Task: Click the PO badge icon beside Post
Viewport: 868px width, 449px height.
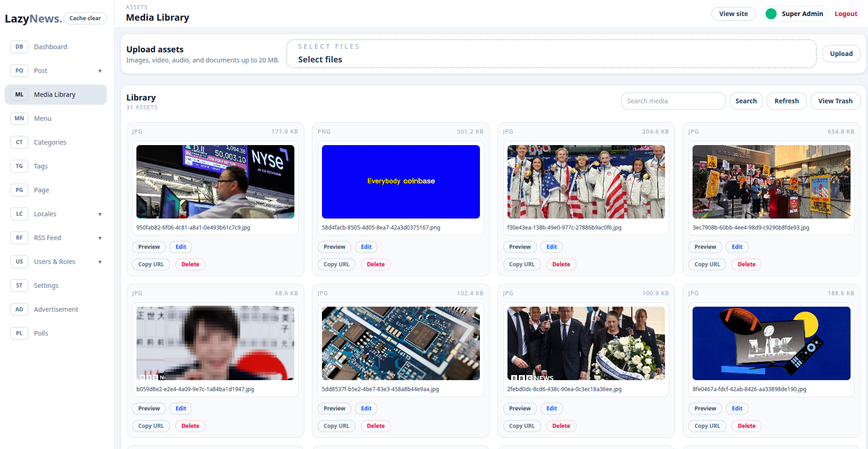Action: (x=19, y=71)
